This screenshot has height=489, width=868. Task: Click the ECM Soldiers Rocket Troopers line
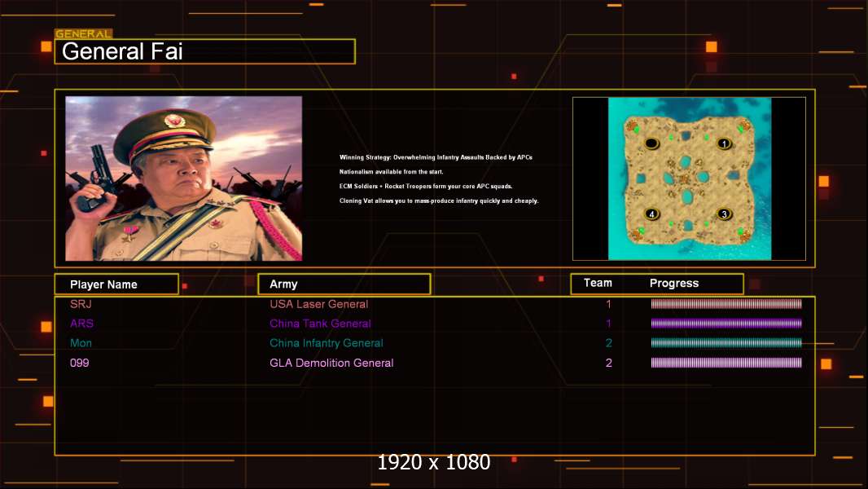tap(426, 186)
